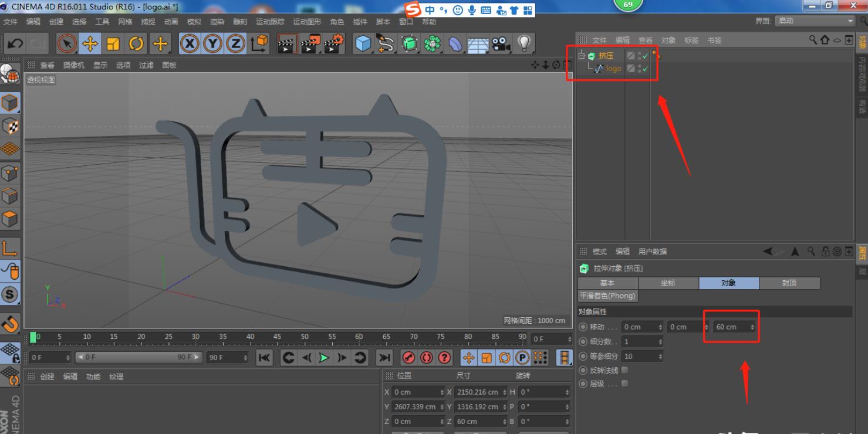Switch to the 坐标 attribute tab
Image resolution: width=868 pixels, height=434 pixels.
668,283
